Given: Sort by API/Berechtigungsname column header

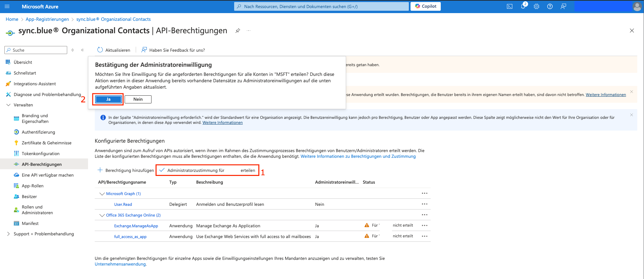Looking at the screenshot, I should 122,182.
